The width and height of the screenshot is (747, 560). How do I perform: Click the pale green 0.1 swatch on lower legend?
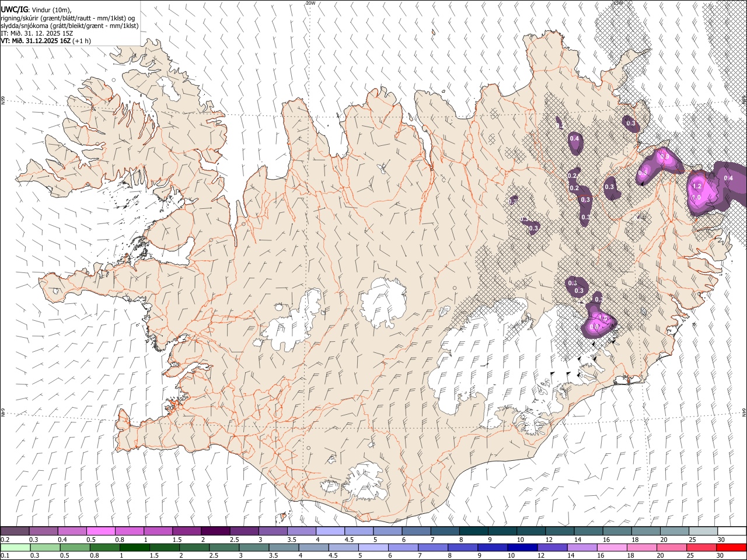[15, 547]
